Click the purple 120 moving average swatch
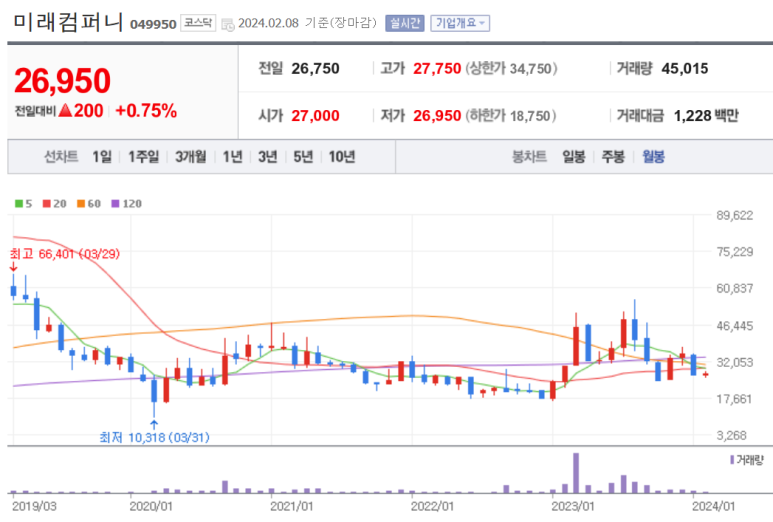 [x=115, y=204]
